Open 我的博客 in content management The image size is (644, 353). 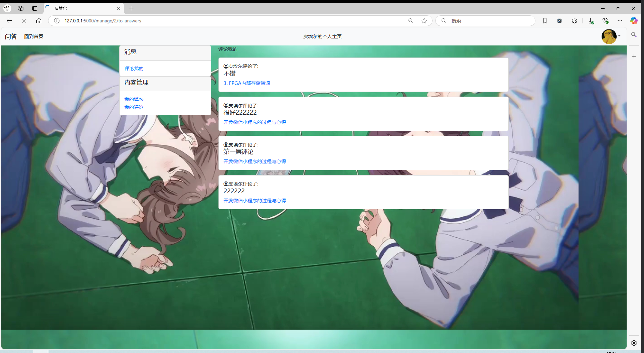(x=134, y=99)
